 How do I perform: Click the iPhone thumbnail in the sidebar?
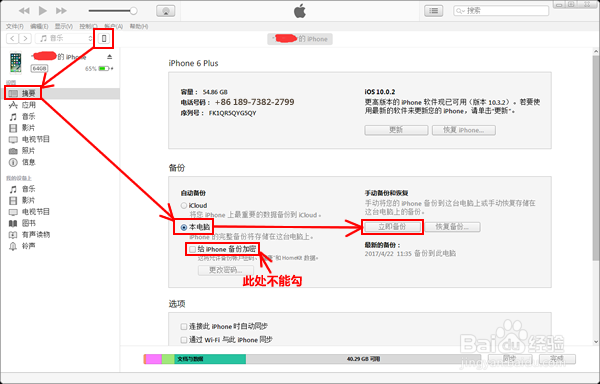pos(16,62)
